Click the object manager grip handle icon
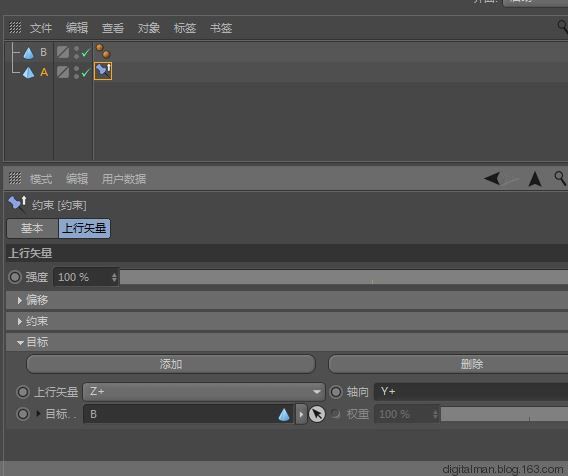The image size is (568, 476). (x=15, y=27)
